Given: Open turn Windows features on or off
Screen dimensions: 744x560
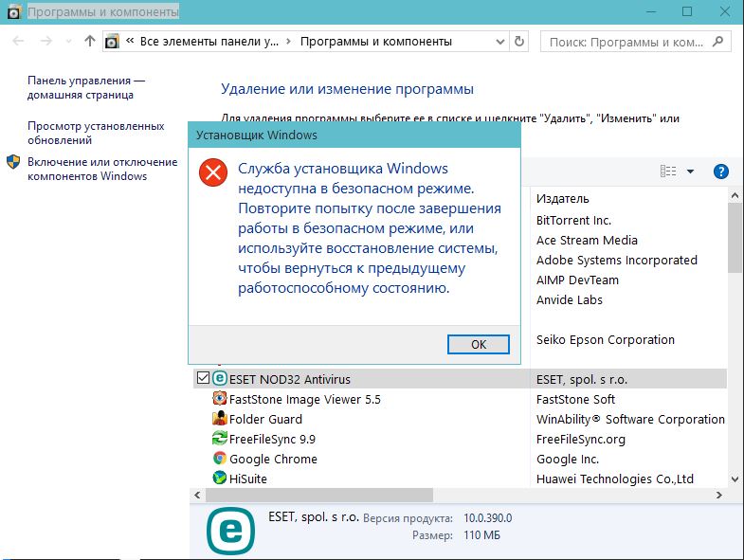Looking at the screenshot, I should coord(102,169).
